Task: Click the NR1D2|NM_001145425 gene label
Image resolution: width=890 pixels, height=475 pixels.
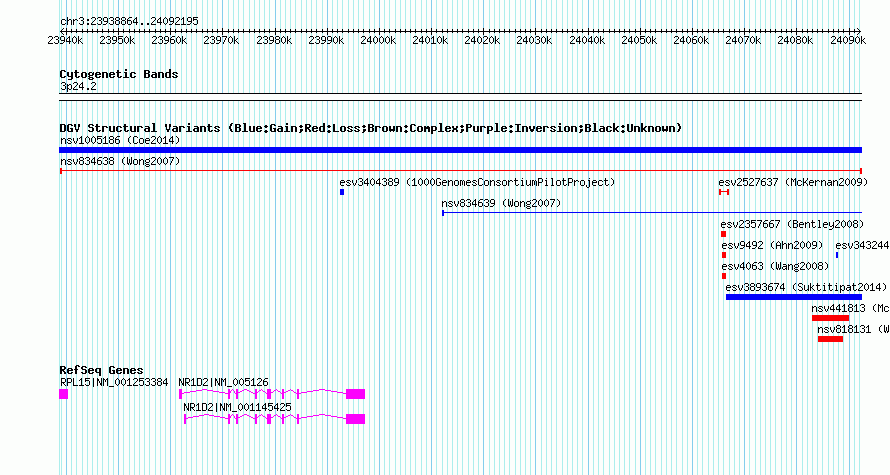Action: [x=237, y=407]
